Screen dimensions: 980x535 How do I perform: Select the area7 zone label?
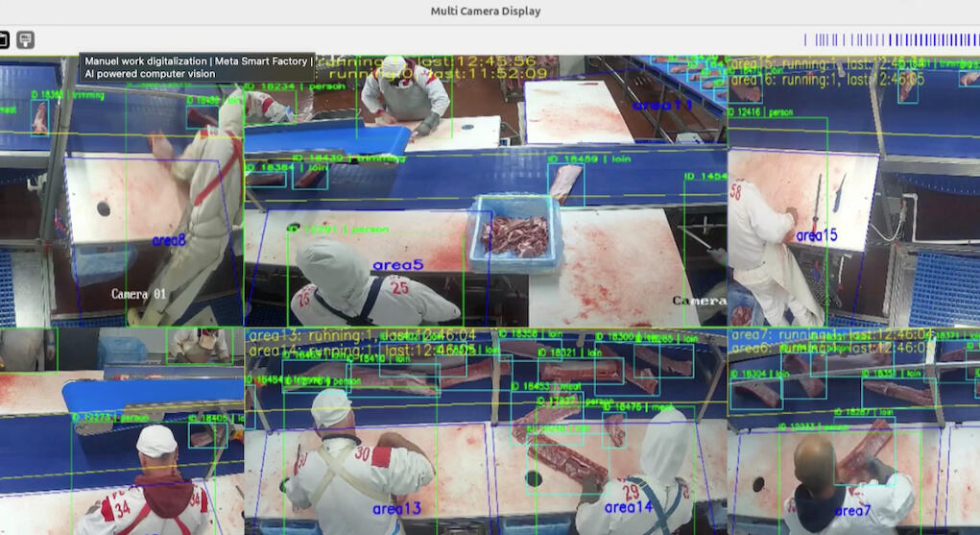click(x=852, y=511)
